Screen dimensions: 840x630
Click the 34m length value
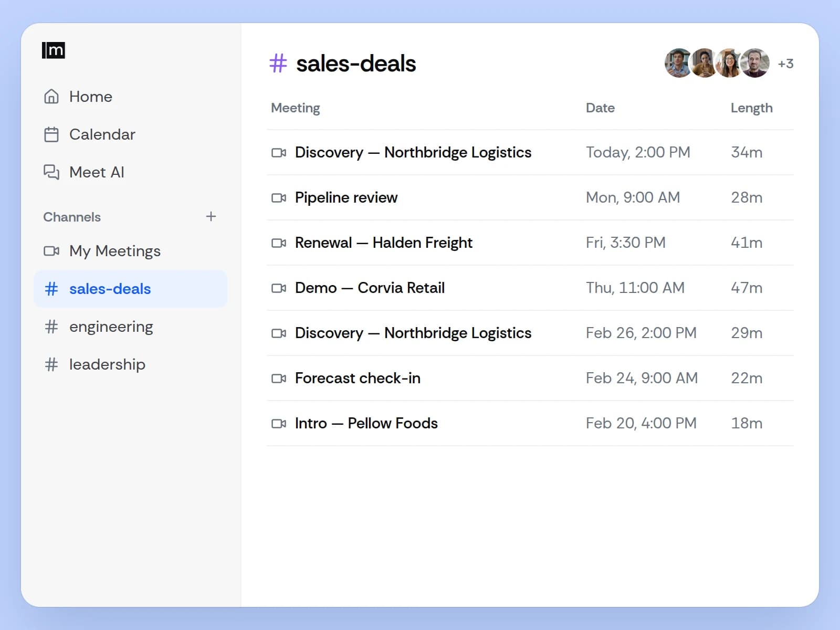747,152
